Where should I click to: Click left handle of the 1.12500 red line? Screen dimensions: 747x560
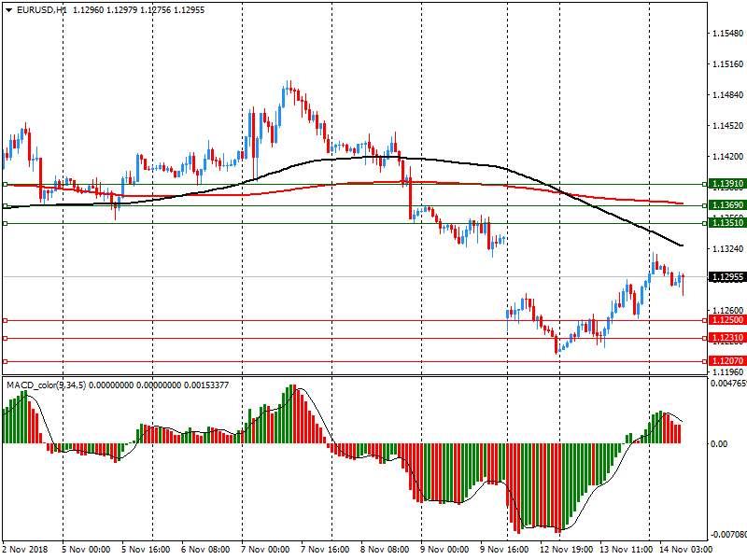pyautogui.click(x=5, y=320)
